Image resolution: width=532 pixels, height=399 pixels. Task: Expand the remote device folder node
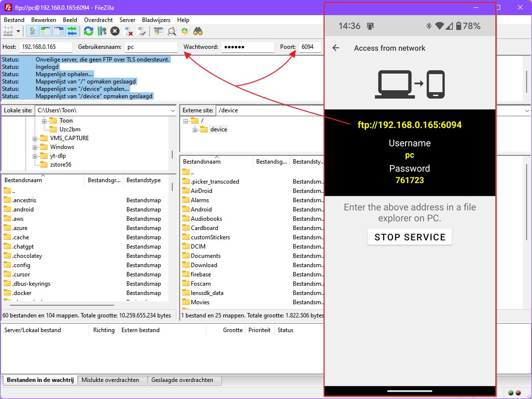point(195,130)
